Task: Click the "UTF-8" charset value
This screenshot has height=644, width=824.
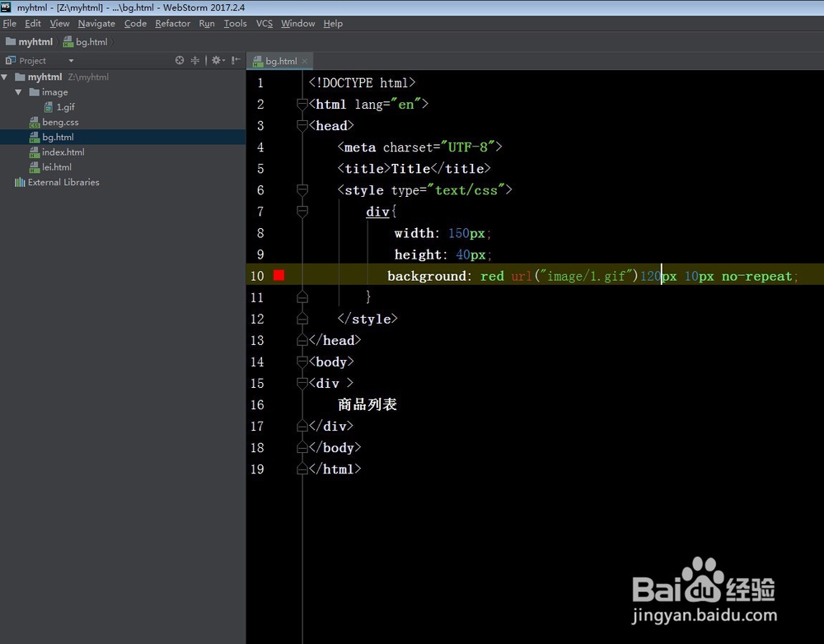Action: click(x=468, y=147)
